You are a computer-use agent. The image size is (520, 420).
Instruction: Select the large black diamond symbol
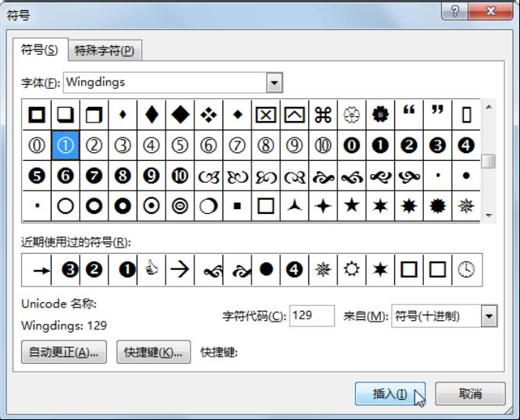click(180, 115)
